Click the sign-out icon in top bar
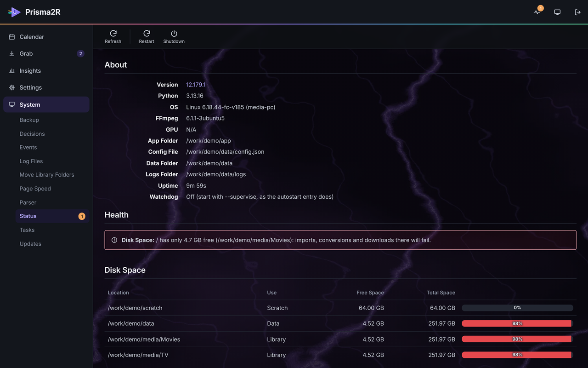The image size is (588, 368). 577,12
